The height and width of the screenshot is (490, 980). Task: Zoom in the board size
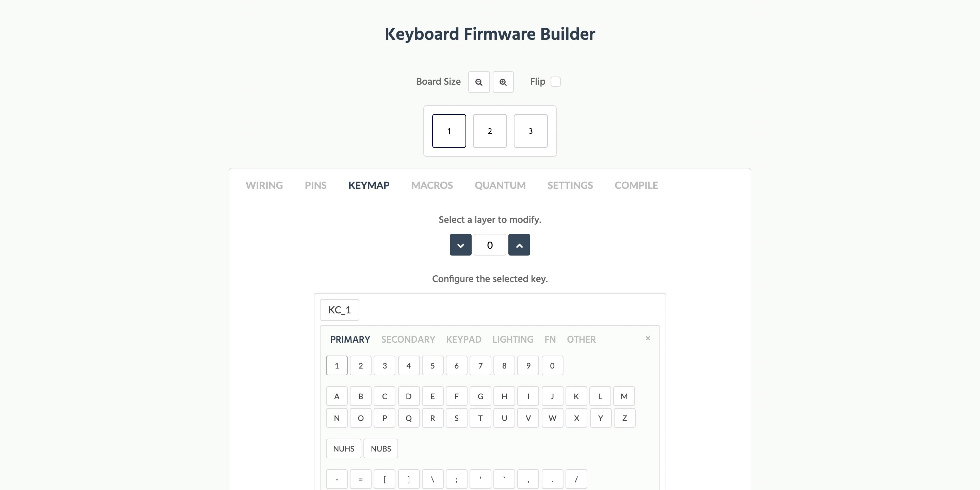click(x=503, y=82)
